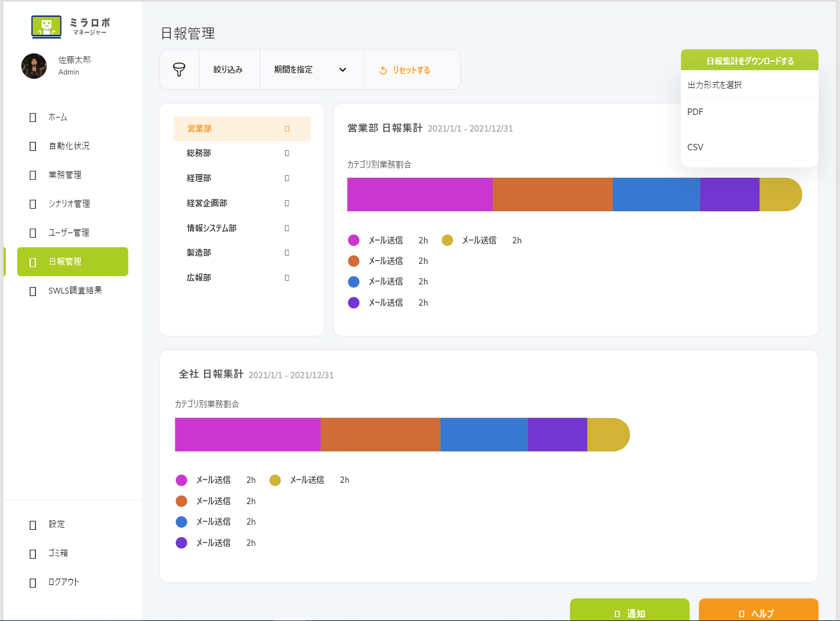Click the funnel filter icon
The height and width of the screenshot is (621, 840).
tap(180, 69)
